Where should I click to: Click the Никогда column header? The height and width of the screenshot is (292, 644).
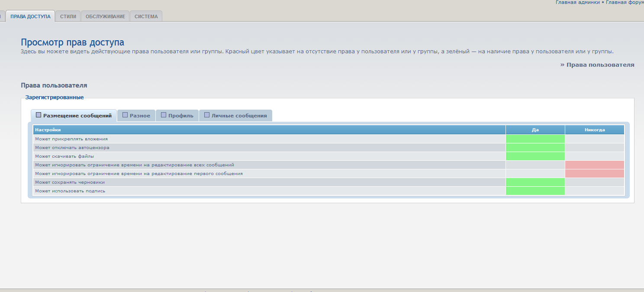click(594, 130)
